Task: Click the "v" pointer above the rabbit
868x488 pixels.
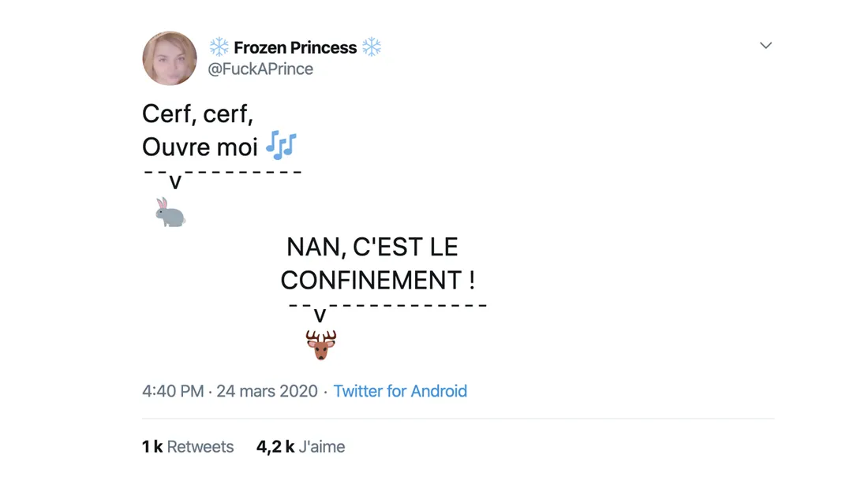Action: pos(175,182)
